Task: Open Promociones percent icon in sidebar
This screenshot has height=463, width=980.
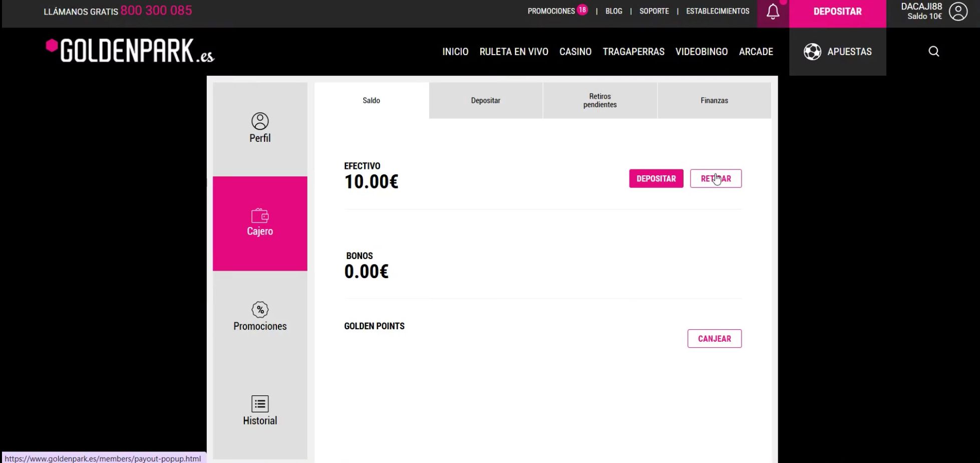Action: (x=260, y=310)
